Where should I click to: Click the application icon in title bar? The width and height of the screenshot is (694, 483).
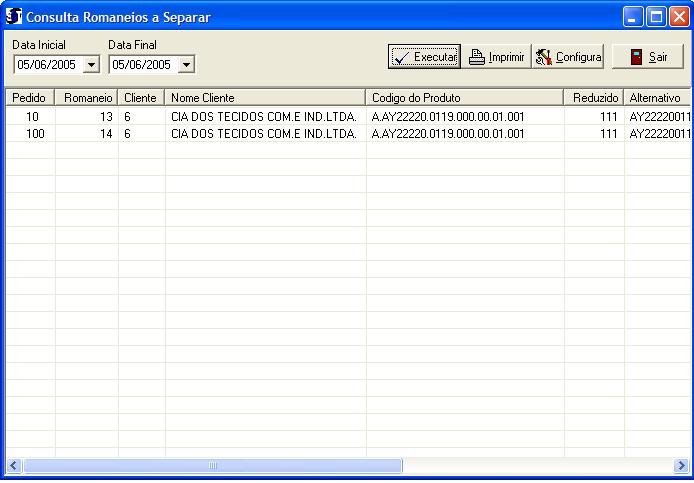click(x=14, y=17)
